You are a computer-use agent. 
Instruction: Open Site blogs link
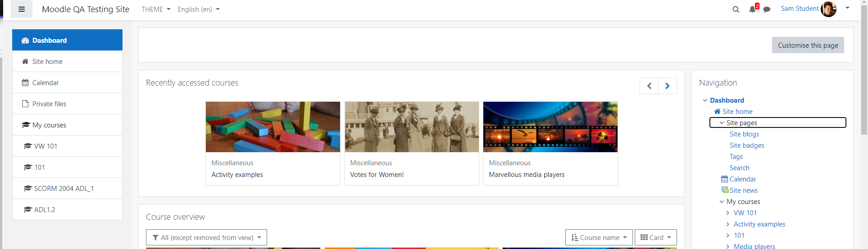(744, 134)
